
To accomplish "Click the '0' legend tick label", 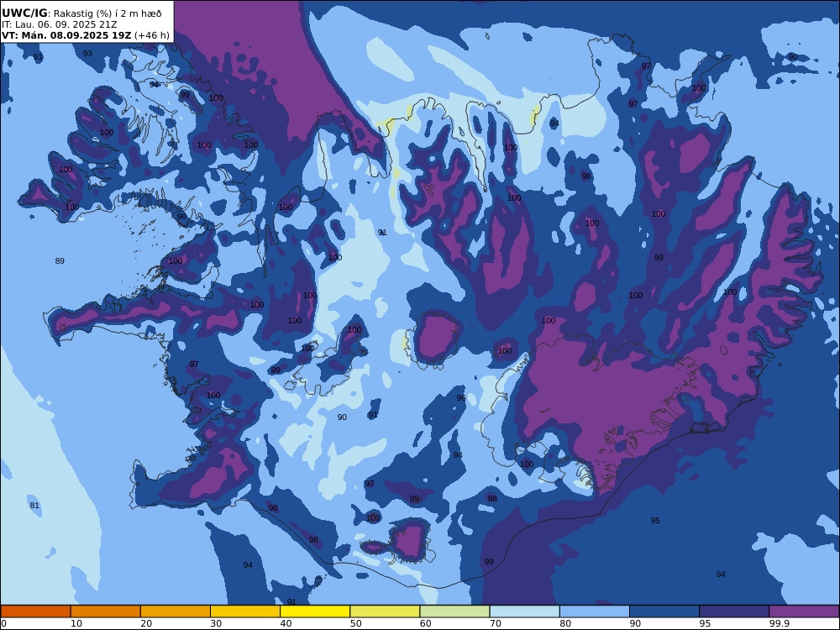I will coord(4,623).
